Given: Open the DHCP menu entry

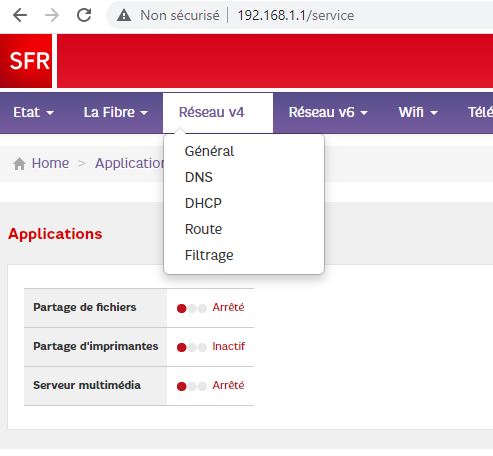Looking at the screenshot, I should click(x=203, y=203).
